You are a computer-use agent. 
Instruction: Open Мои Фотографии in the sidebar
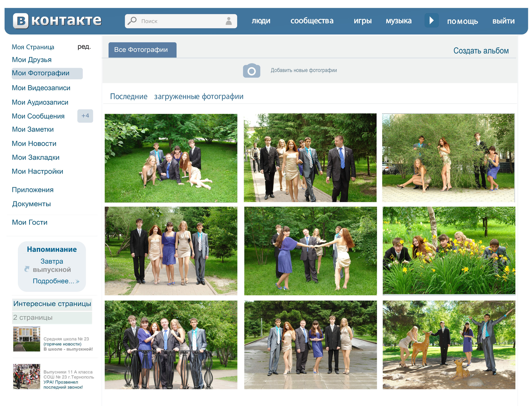(41, 73)
